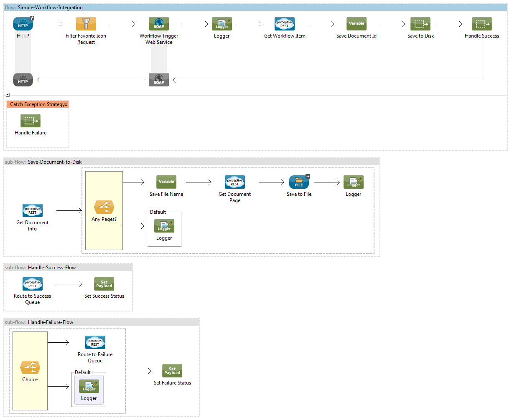Click the Save Document Id label
Viewport: 517px width, 420px height.
click(357, 36)
